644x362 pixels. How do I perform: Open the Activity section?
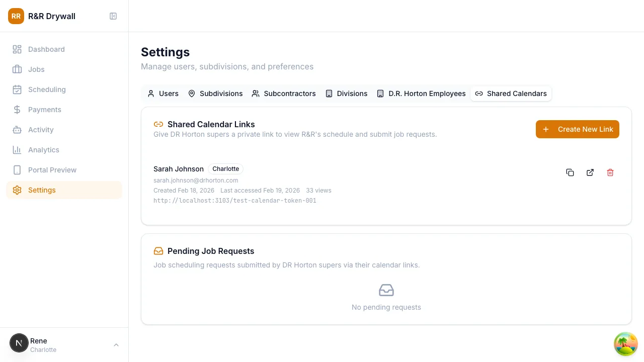[41, 130]
